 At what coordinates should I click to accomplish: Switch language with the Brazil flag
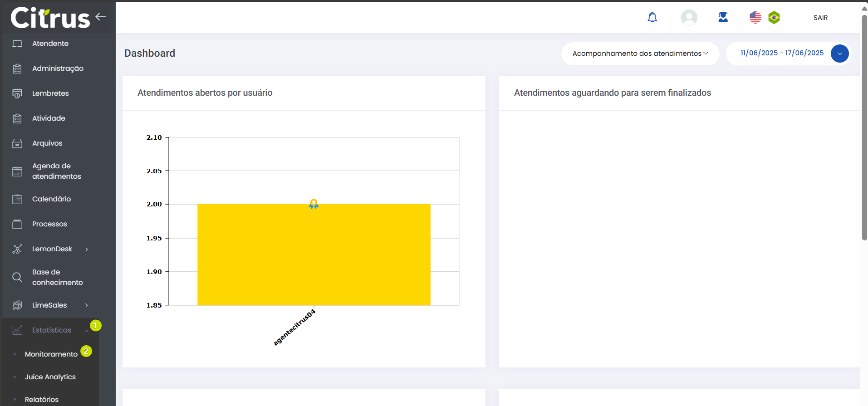[774, 18]
